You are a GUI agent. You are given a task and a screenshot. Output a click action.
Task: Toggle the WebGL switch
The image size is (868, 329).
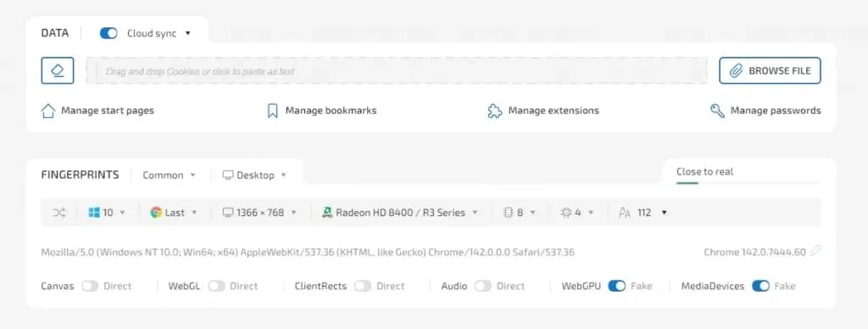click(216, 287)
